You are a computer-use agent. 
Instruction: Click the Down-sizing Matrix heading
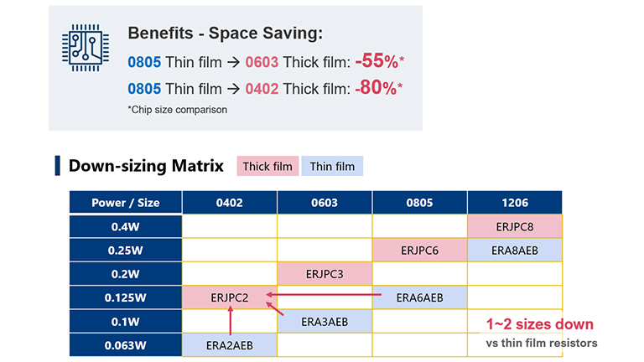click(146, 165)
